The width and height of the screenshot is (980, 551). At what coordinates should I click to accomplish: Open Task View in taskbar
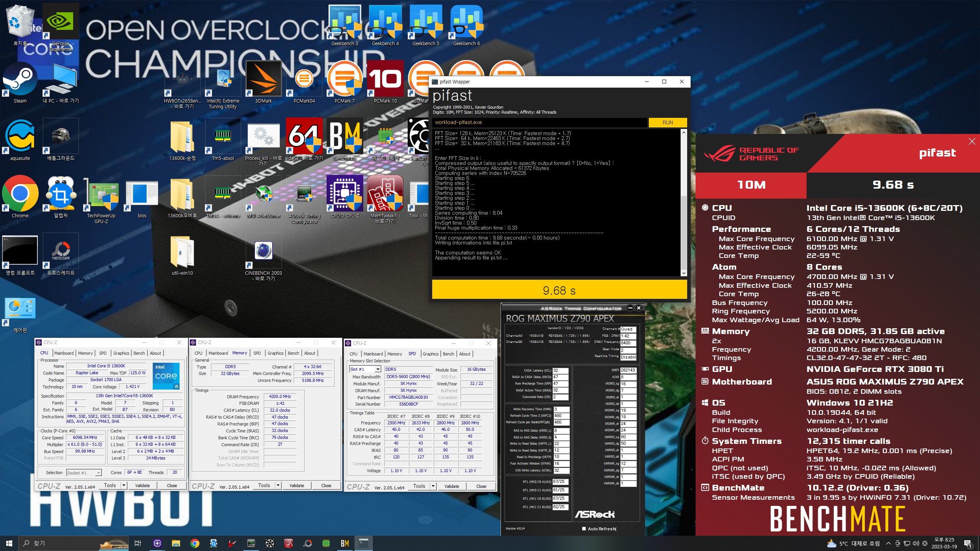click(138, 543)
